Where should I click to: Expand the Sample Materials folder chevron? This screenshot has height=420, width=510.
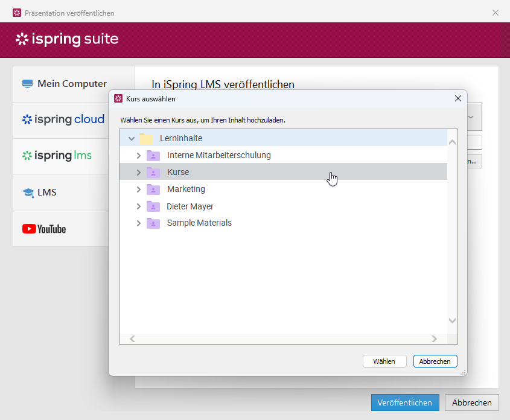click(139, 223)
